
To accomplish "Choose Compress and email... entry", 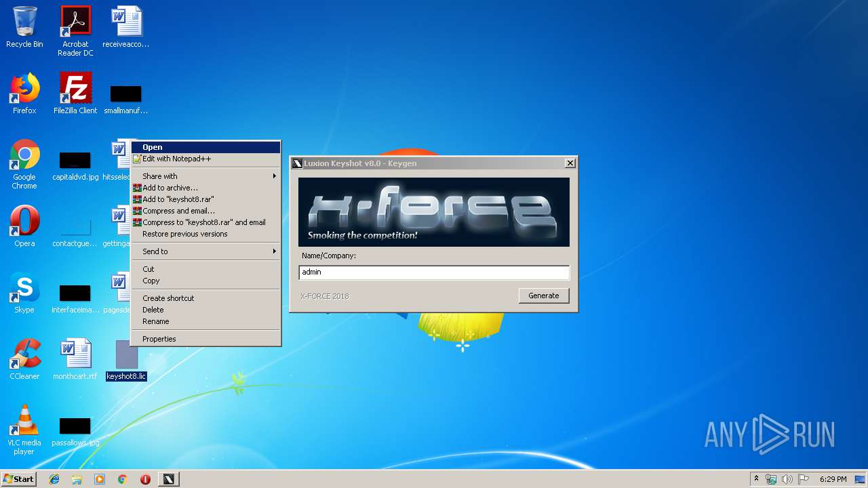I will click(206, 211).
